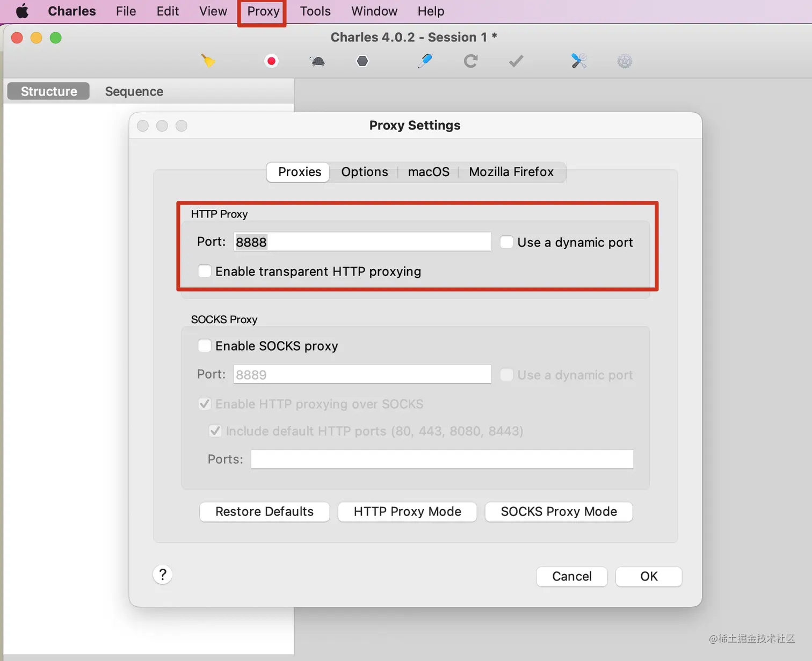The image size is (812, 661).
Task: Switch to the macOS tab
Action: tap(429, 172)
